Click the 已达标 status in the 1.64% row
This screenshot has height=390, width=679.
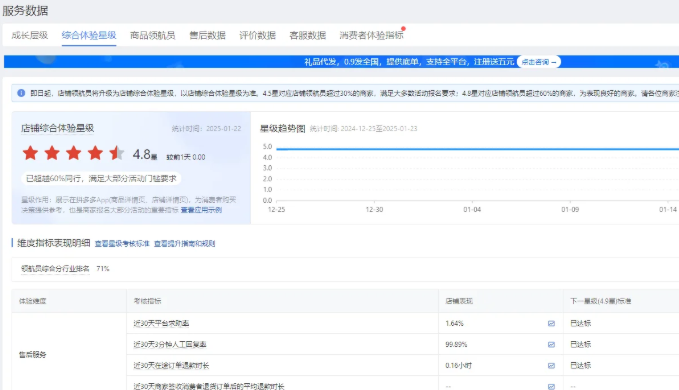(x=581, y=323)
